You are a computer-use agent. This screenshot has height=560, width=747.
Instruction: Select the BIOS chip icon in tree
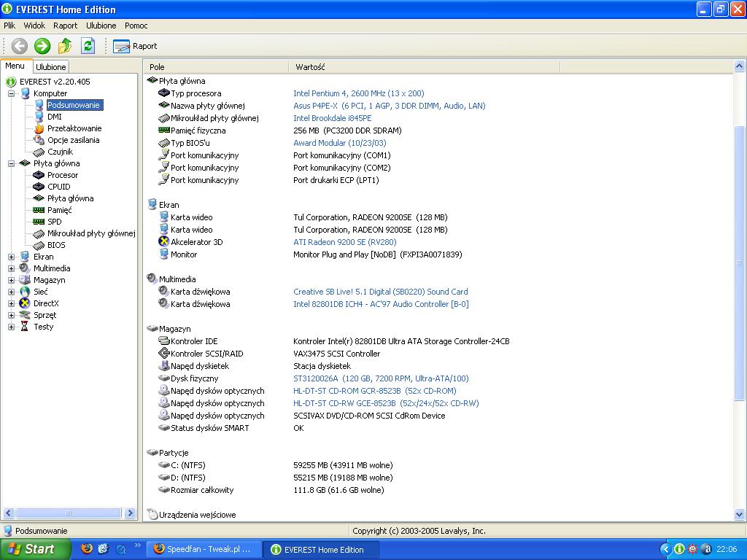[39, 245]
